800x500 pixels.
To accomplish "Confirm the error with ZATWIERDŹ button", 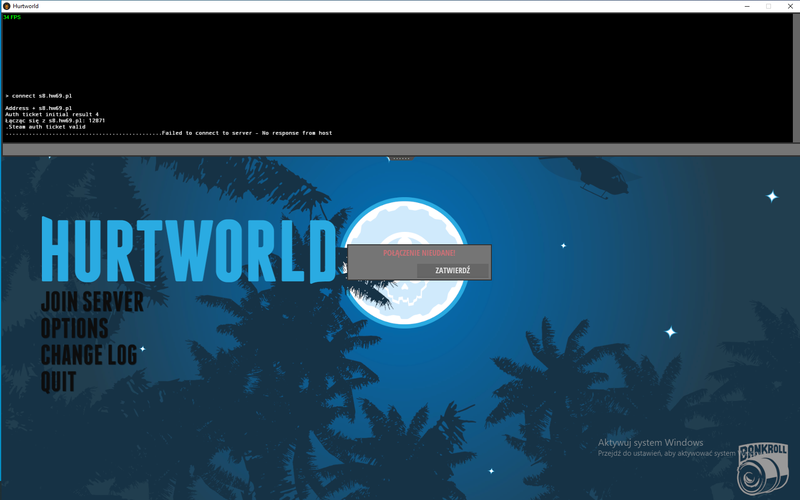I will [x=453, y=270].
